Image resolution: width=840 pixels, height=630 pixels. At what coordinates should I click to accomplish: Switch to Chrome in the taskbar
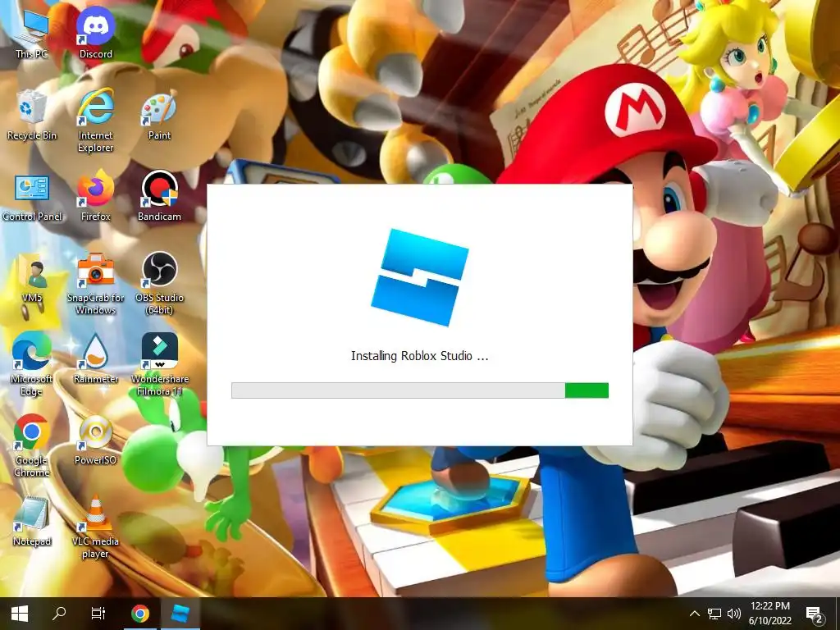click(x=139, y=614)
